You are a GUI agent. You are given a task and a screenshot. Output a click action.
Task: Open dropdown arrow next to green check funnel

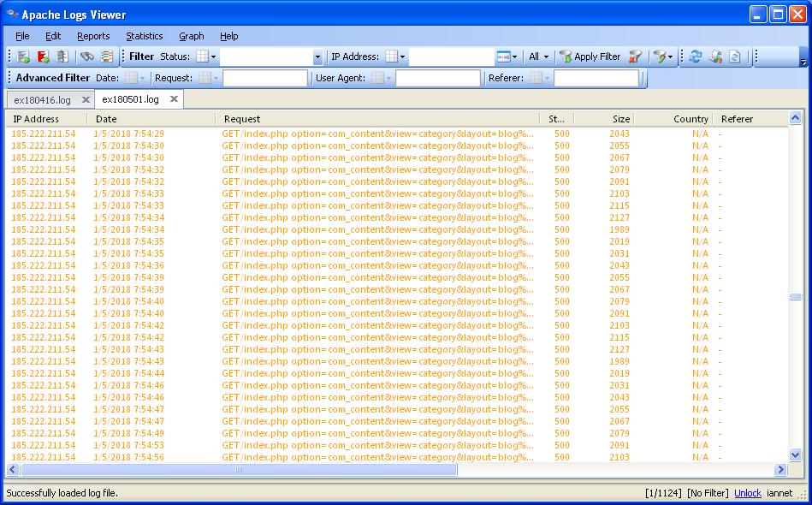tap(671, 57)
